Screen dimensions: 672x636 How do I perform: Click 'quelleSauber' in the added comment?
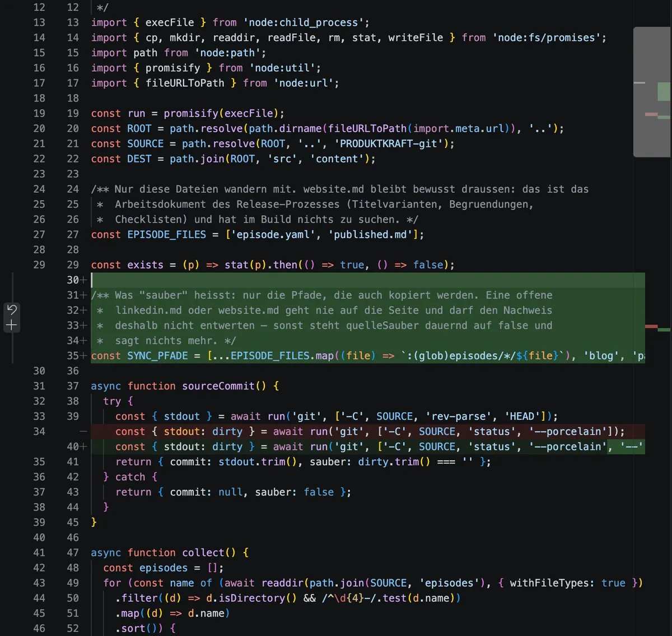pos(382,325)
